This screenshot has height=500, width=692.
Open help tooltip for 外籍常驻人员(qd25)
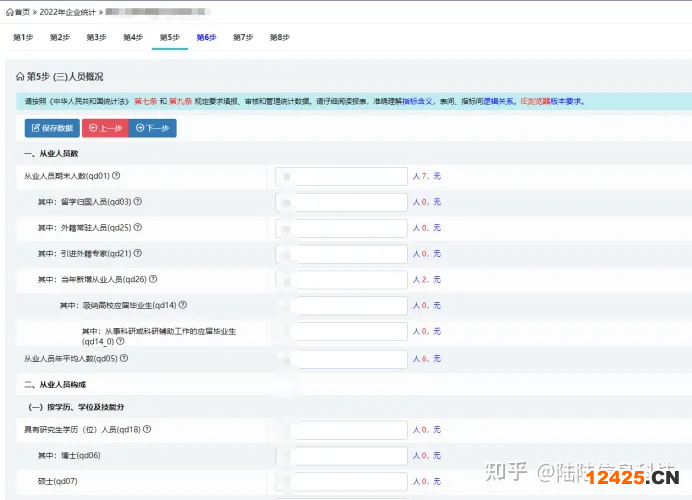pos(138,227)
